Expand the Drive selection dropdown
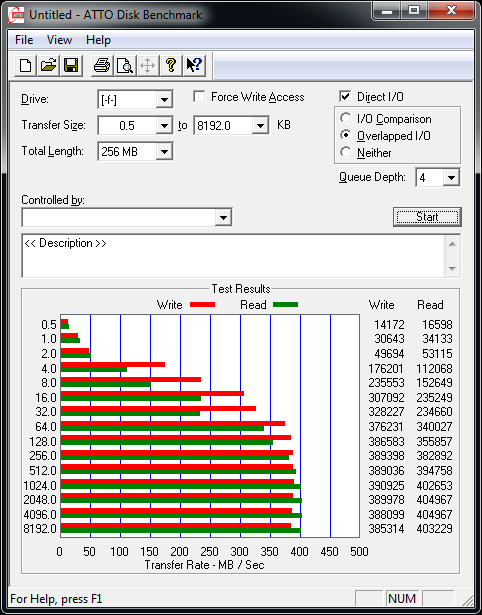The image size is (482, 615). click(164, 100)
